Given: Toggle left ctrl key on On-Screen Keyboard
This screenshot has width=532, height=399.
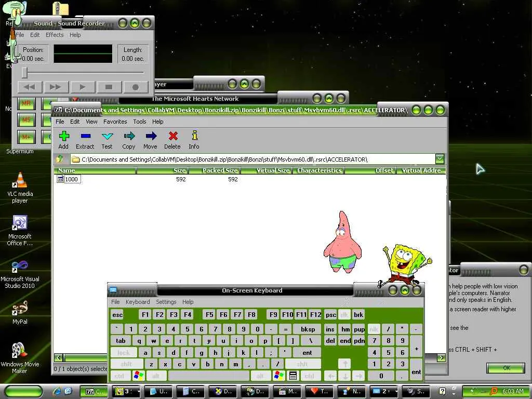Looking at the screenshot, I should click(120, 376).
